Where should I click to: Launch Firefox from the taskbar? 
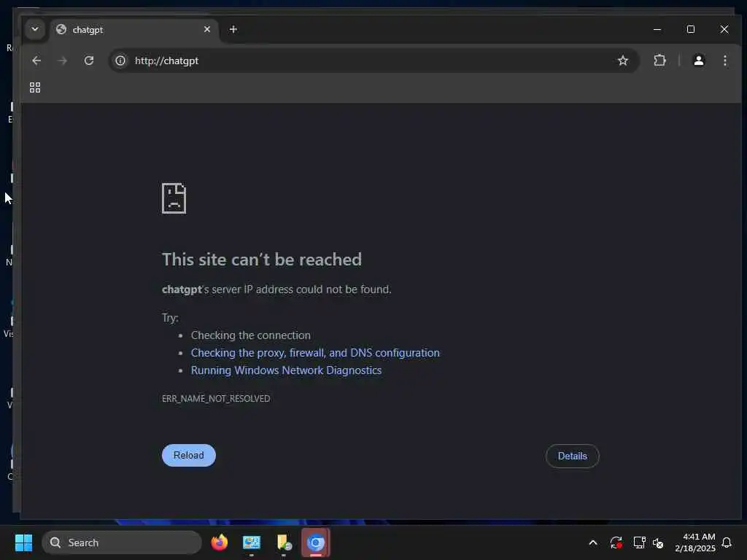220,542
